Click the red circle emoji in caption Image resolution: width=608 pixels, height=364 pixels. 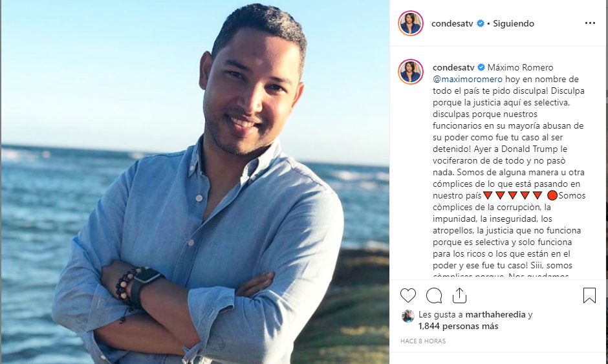click(552, 195)
